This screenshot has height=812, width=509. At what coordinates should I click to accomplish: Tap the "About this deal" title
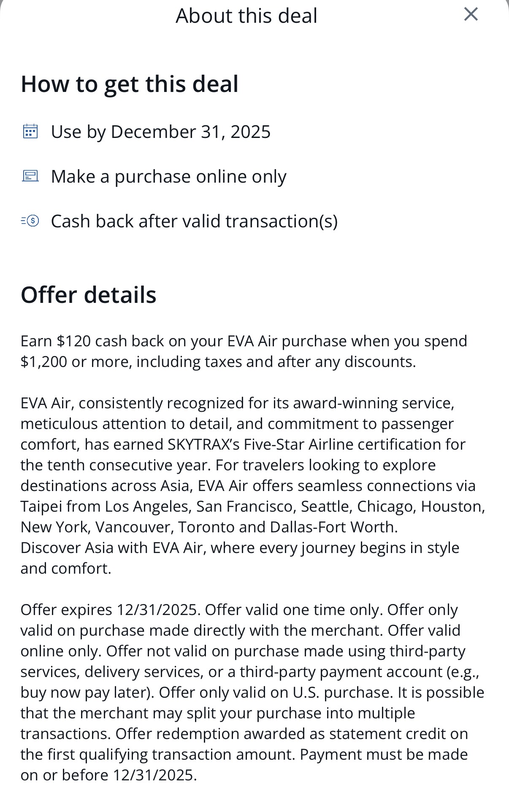pyautogui.click(x=246, y=16)
